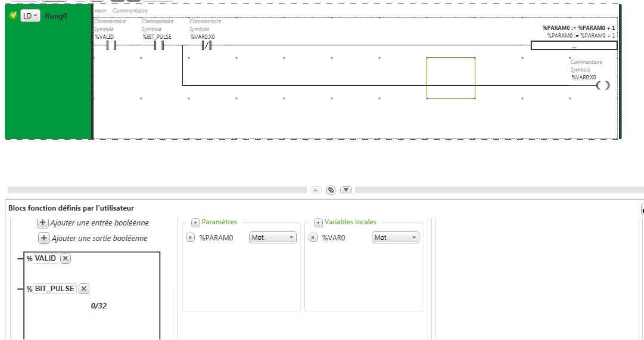Click the operation block %PARAM0 := %PARAM0 + 1
Screen dimensions: 644x340
[x=574, y=45]
